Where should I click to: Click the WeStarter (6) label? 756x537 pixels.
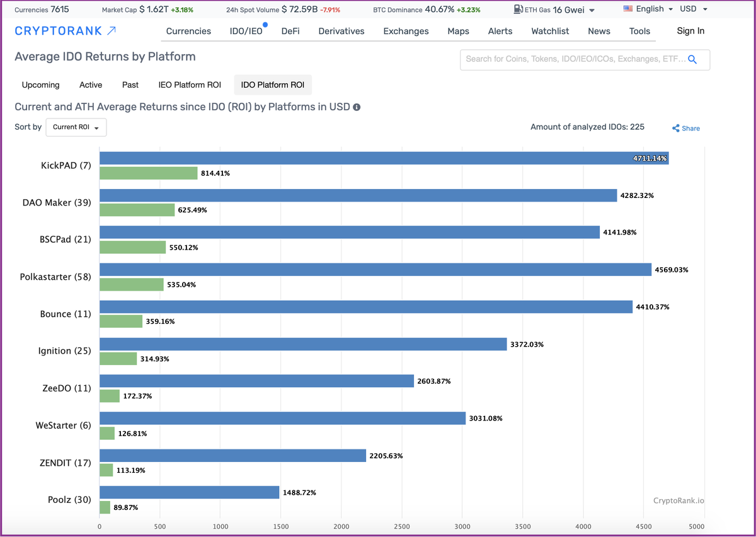point(63,426)
